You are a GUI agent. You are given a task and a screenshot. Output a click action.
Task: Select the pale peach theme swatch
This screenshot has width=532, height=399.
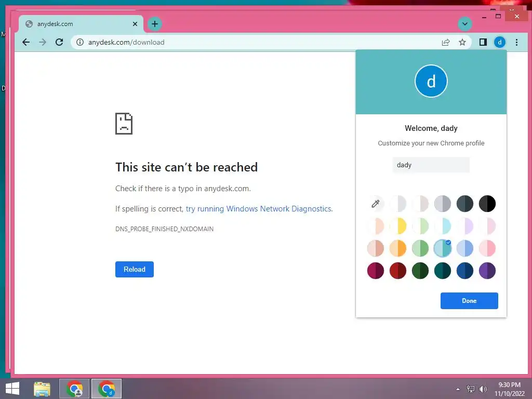pyautogui.click(x=375, y=226)
